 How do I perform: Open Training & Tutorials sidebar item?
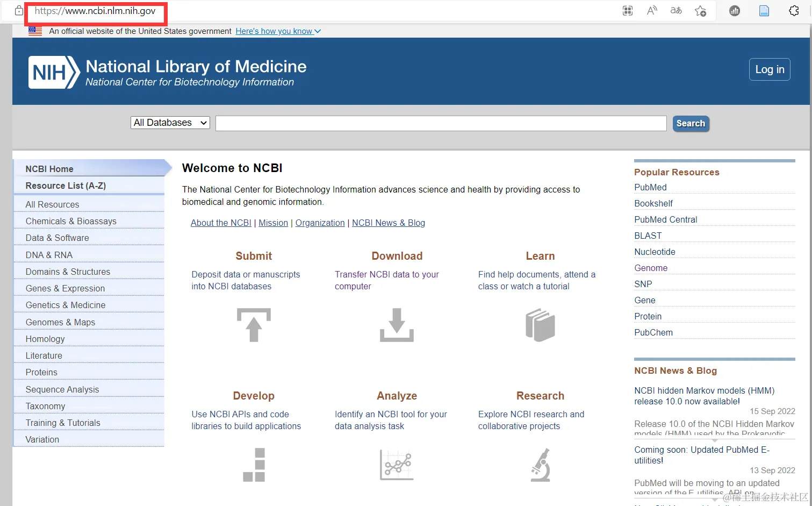(x=89, y=423)
